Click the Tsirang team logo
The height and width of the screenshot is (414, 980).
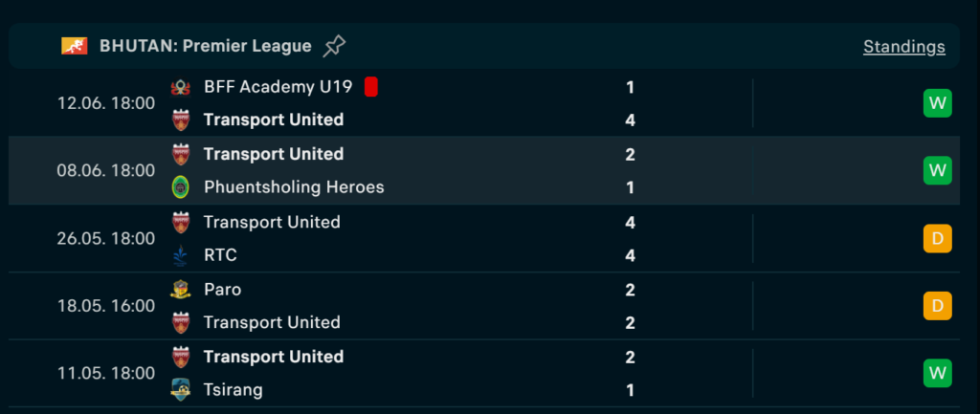click(181, 390)
